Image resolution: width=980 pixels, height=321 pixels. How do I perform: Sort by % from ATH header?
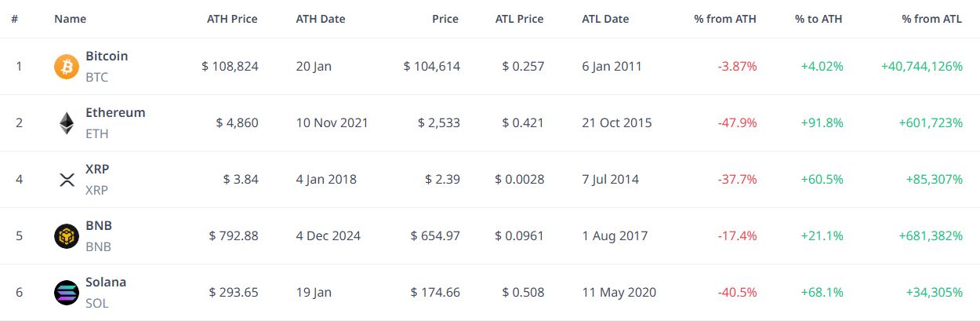725,19
